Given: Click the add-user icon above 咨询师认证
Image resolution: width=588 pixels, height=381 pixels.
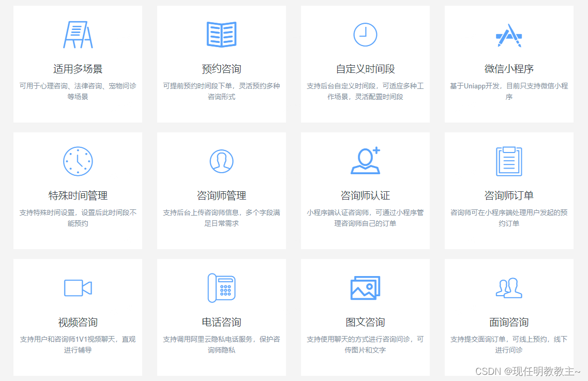Looking at the screenshot, I should [x=365, y=161].
